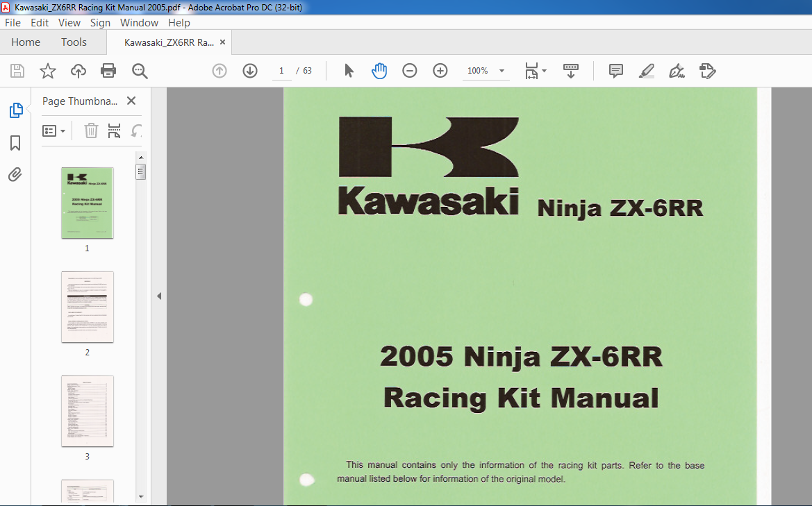812x506 pixels.
Task: Open the Attachments paperclip icon
Action: click(x=15, y=175)
